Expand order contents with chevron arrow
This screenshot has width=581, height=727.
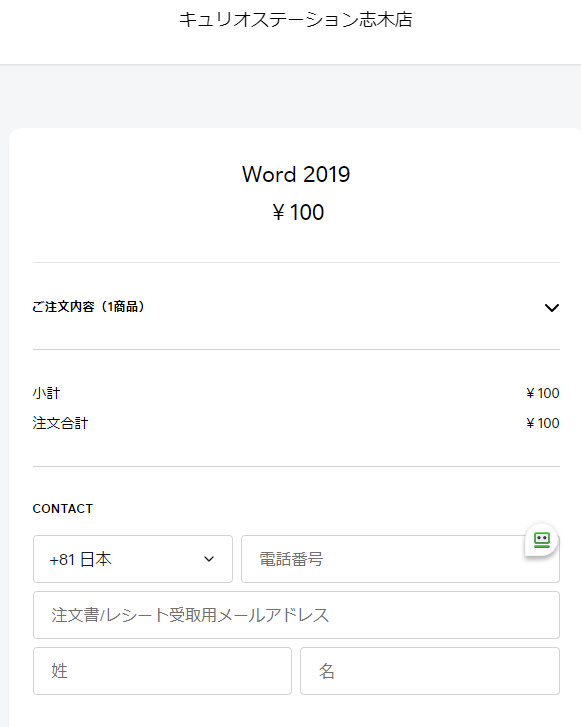[551, 308]
